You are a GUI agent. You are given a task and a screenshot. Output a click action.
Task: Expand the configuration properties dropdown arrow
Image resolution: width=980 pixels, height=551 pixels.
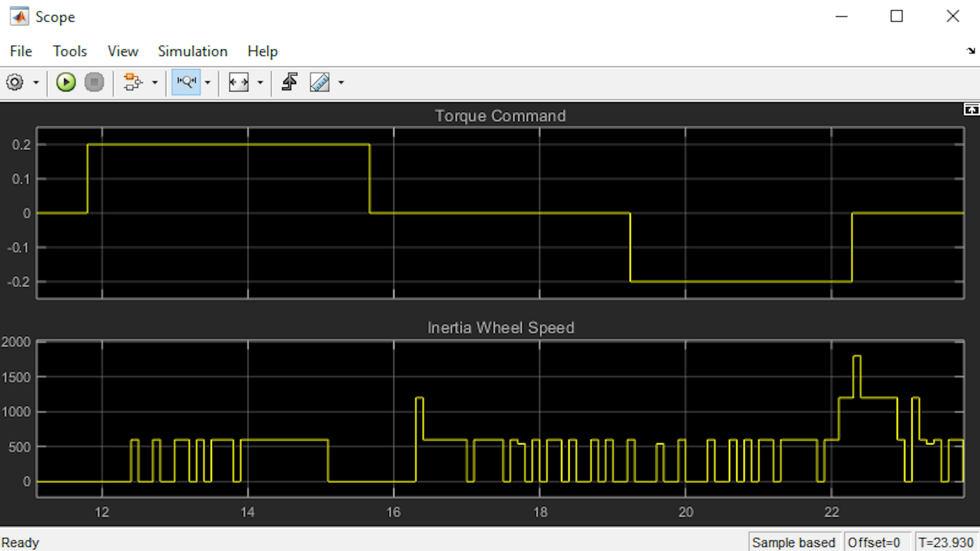click(36, 82)
